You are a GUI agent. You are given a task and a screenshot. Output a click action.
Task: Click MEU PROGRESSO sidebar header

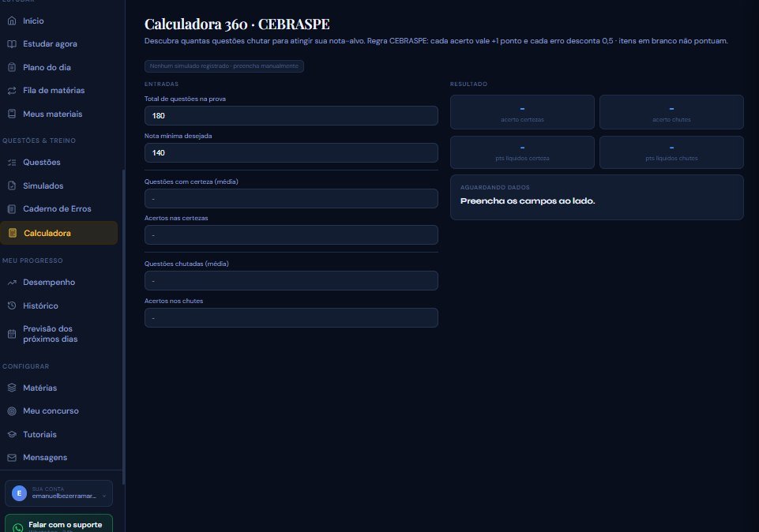coord(32,260)
